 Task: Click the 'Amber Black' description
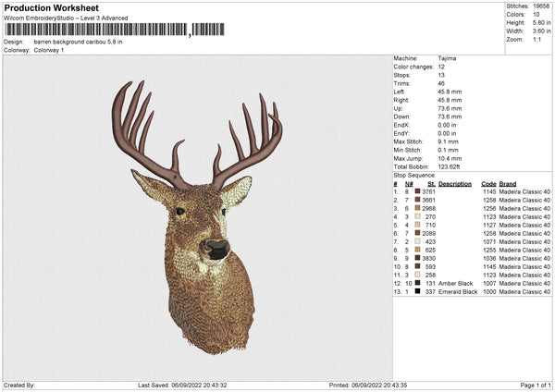(x=455, y=284)
